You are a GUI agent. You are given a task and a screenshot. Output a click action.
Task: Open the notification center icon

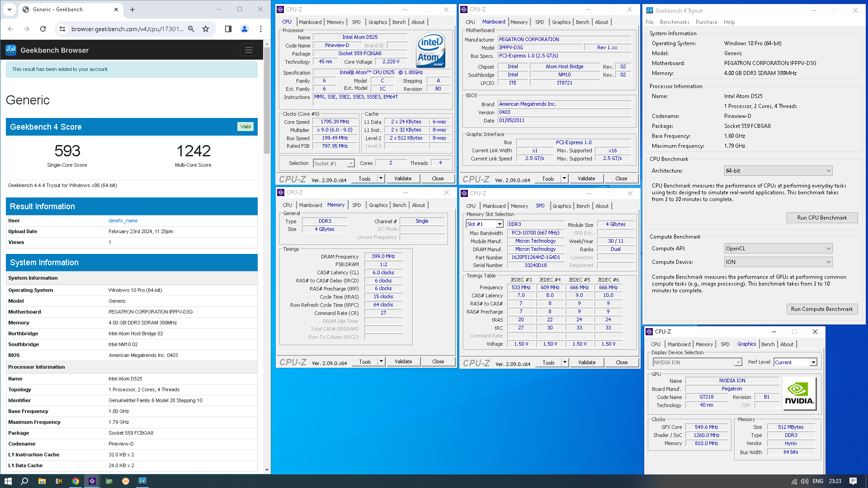[853, 481]
